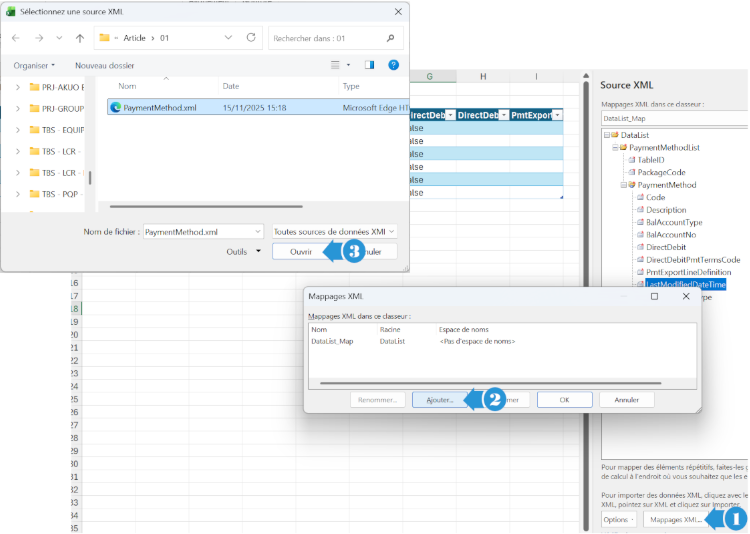Open the Organiser menu

tap(35, 65)
